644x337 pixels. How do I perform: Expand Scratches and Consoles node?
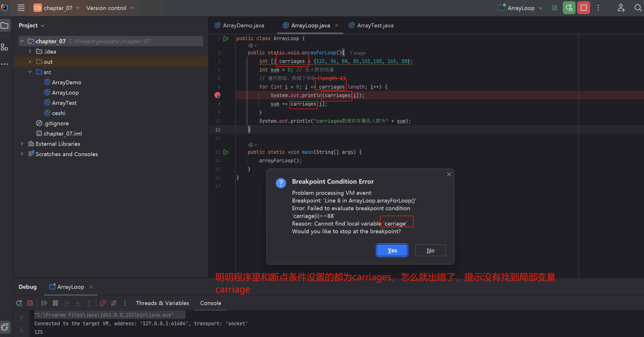point(22,154)
